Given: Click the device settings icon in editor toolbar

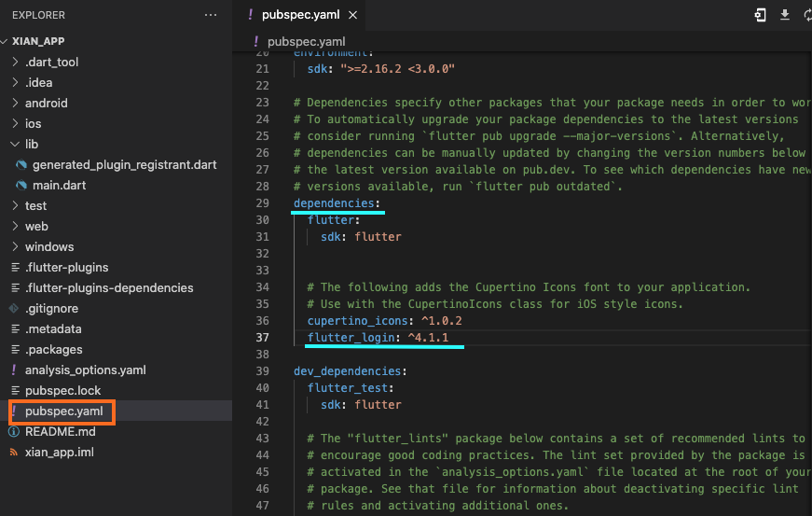Looking at the screenshot, I should coord(762,15).
